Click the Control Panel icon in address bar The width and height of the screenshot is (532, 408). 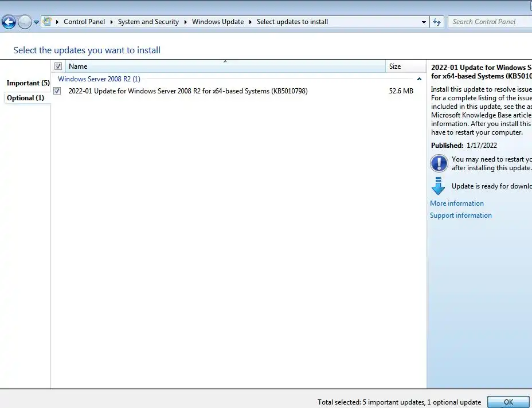(x=47, y=22)
